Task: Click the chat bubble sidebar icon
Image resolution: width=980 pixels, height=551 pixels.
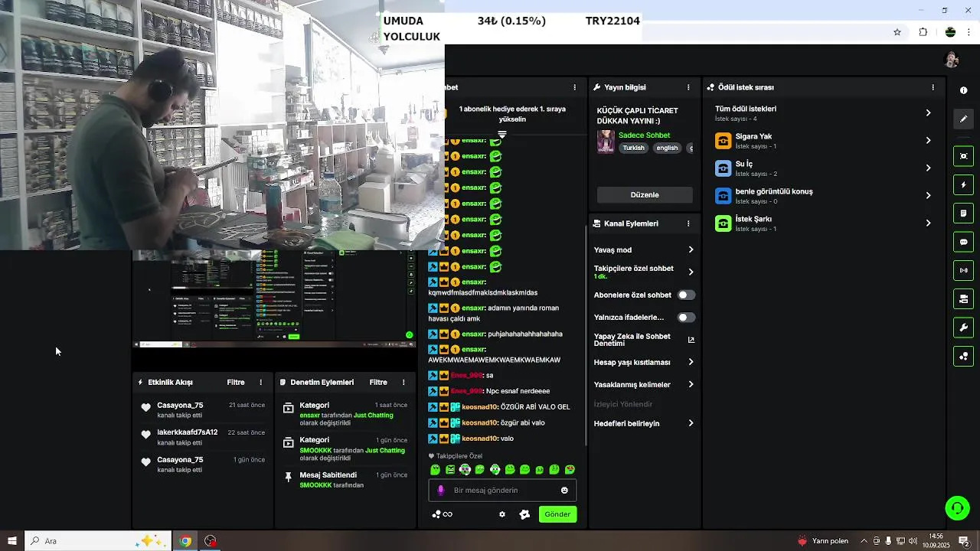Action: click(963, 242)
